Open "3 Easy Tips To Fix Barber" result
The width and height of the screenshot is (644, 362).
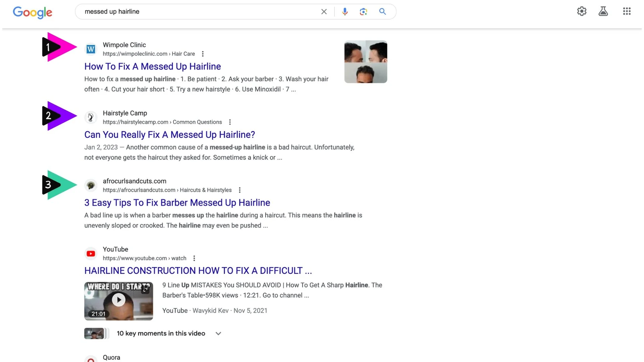(177, 203)
